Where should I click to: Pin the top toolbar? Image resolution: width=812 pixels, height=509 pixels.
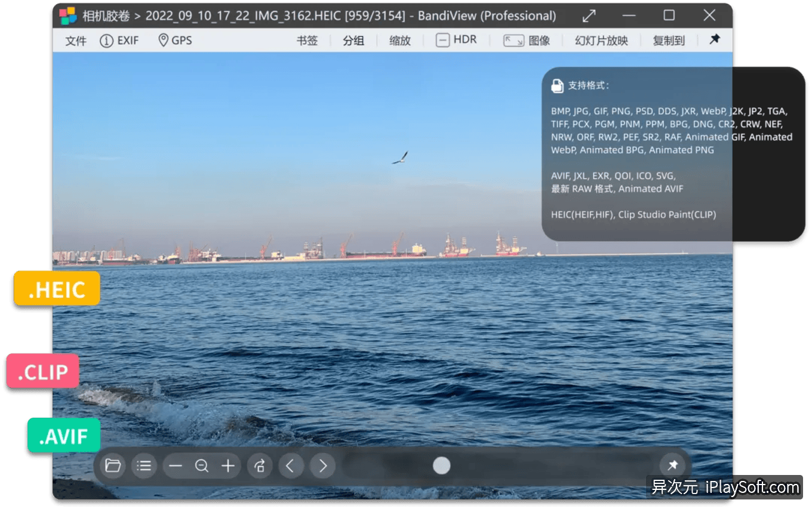coord(714,39)
